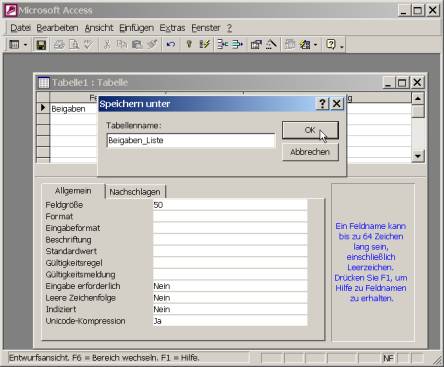444x367 pixels.
Task: Open the Ansicht menu
Action: pos(99,28)
